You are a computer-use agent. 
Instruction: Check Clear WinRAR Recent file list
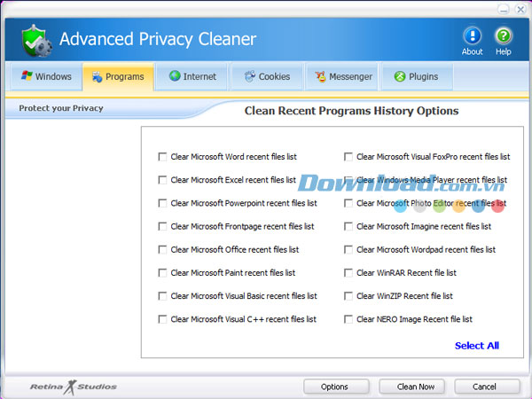click(348, 273)
